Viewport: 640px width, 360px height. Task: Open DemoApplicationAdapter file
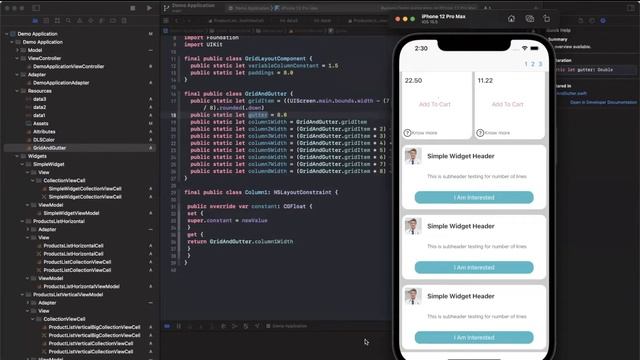61,83
